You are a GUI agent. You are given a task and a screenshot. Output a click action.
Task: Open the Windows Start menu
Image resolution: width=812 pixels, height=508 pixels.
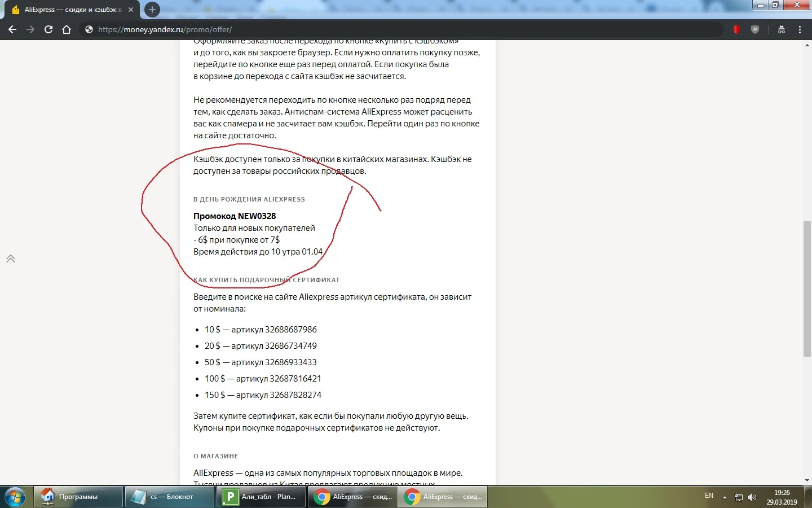pyautogui.click(x=15, y=497)
